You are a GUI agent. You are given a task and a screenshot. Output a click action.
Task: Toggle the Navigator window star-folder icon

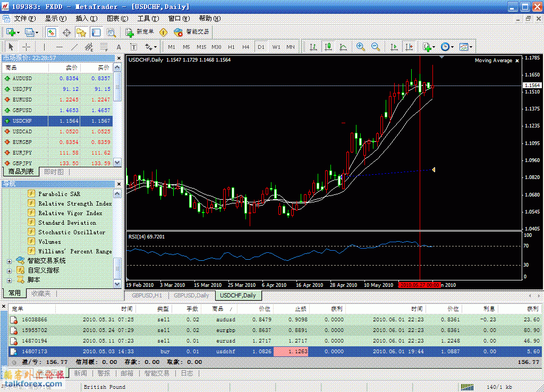click(81, 32)
